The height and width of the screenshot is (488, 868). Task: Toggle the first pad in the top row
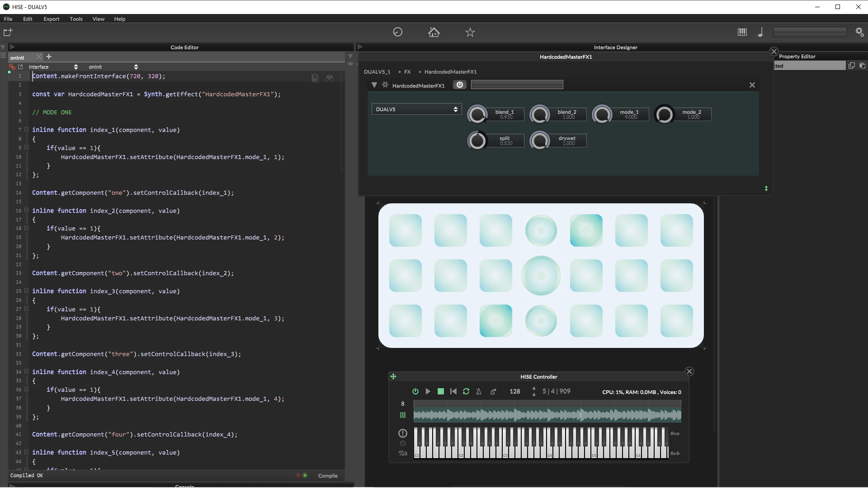click(x=406, y=230)
